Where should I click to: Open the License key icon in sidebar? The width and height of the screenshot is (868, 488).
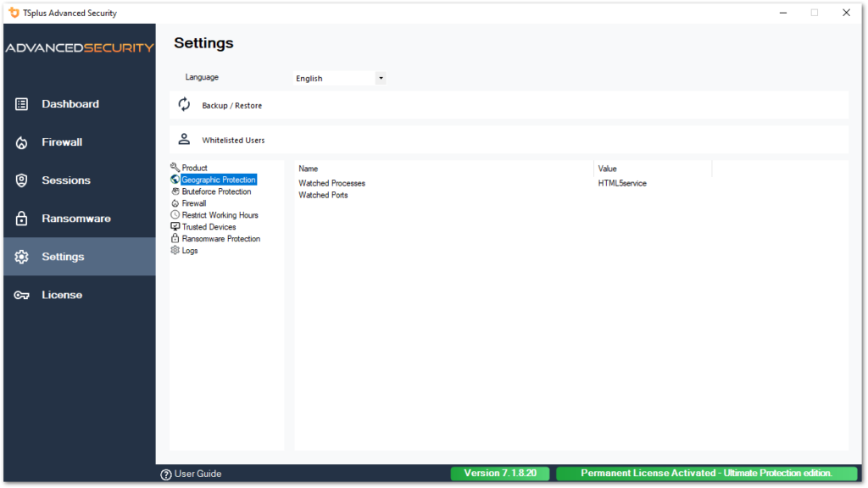[21, 294]
